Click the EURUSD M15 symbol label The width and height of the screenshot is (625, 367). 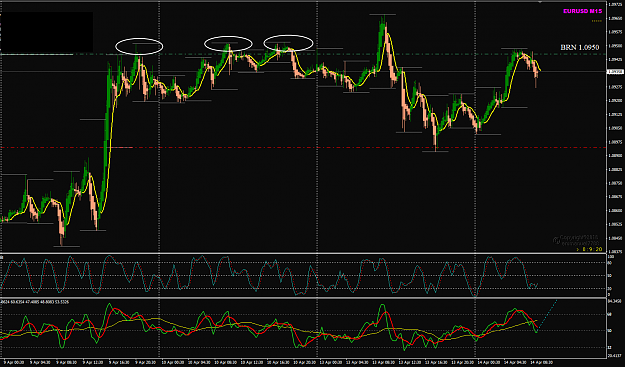tap(582, 11)
